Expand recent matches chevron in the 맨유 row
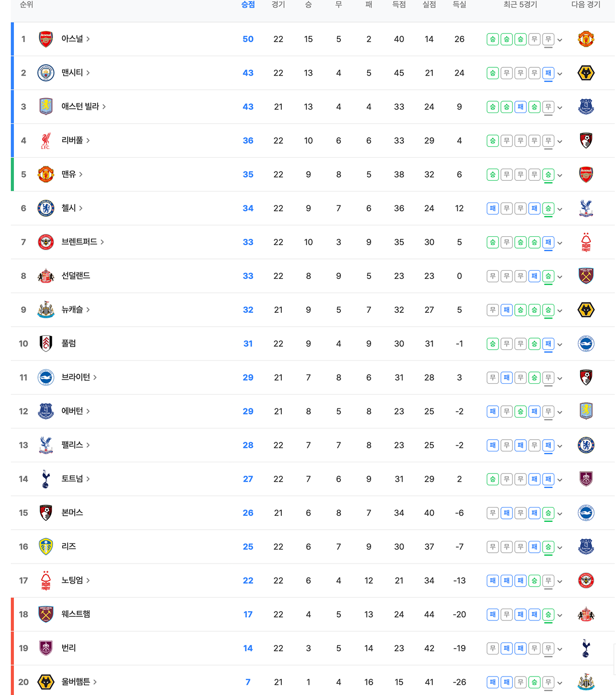The image size is (616, 695). coord(560,175)
